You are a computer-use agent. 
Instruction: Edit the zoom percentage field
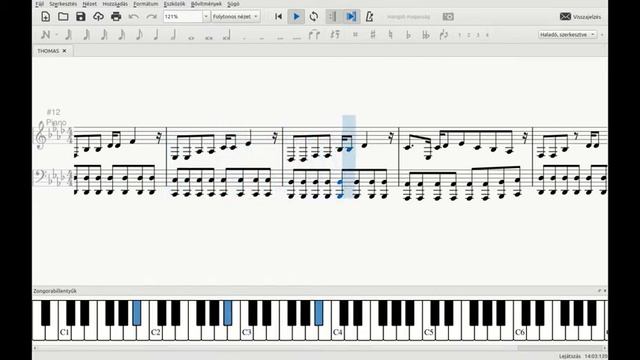point(182,17)
